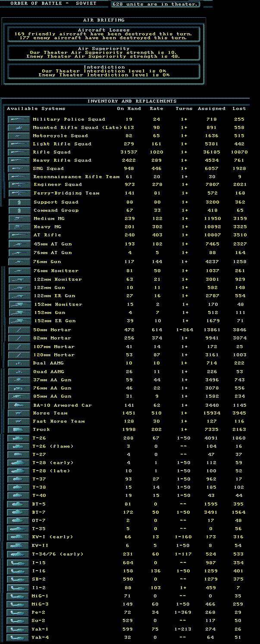Click the Rate column header
Viewport: 260px width, 644px height.
point(157,109)
